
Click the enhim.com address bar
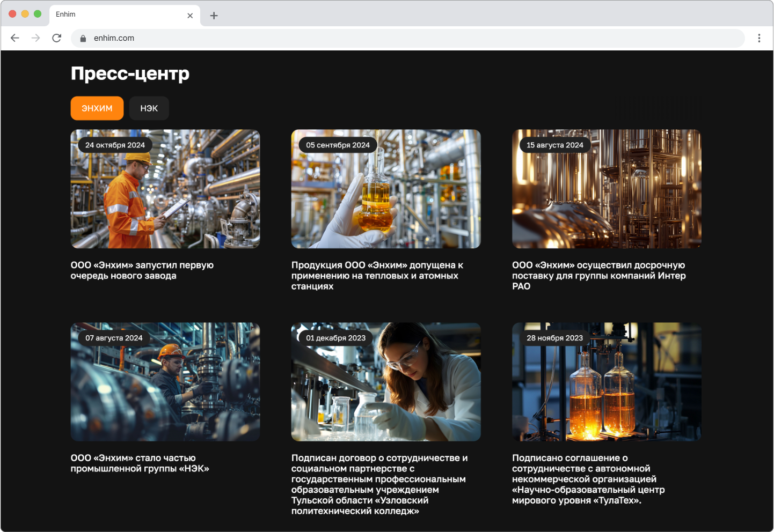(x=408, y=38)
